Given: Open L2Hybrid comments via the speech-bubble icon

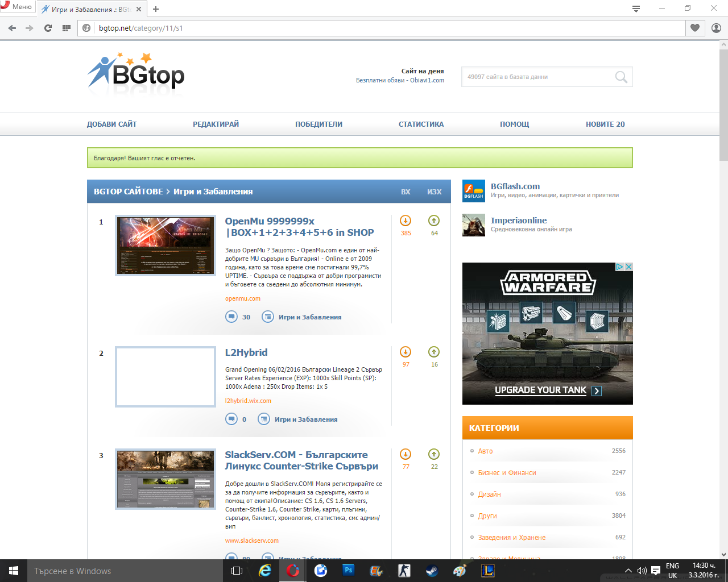Looking at the screenshot, I should pyautogui.click(x=231, y=419).
